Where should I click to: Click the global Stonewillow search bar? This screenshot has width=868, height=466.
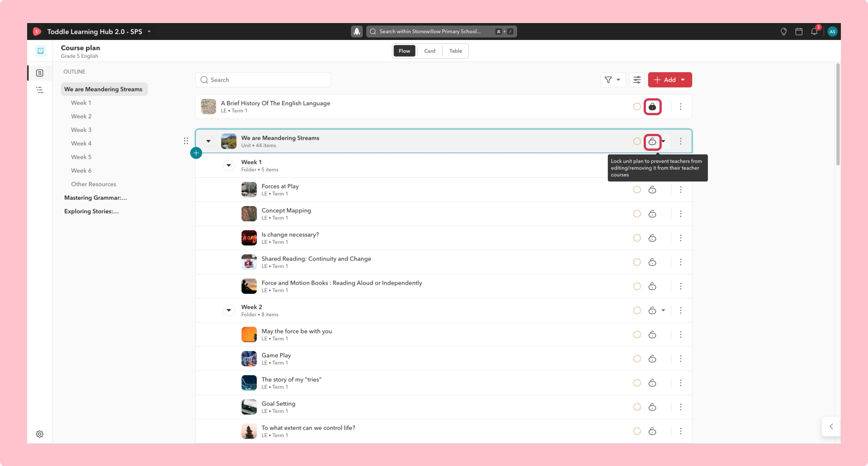[441, 31]
